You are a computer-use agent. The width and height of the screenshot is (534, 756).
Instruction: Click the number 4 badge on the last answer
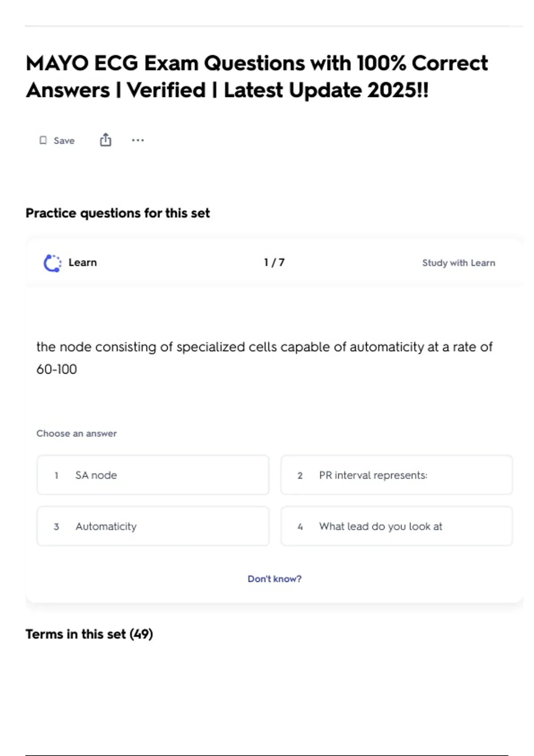pyautogui.click(x=300, y=527)
